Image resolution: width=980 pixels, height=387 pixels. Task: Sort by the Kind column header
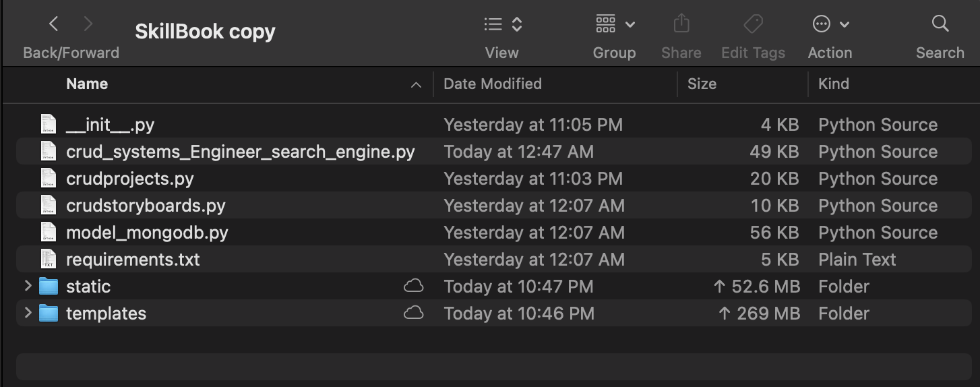(x=834, y=84)
